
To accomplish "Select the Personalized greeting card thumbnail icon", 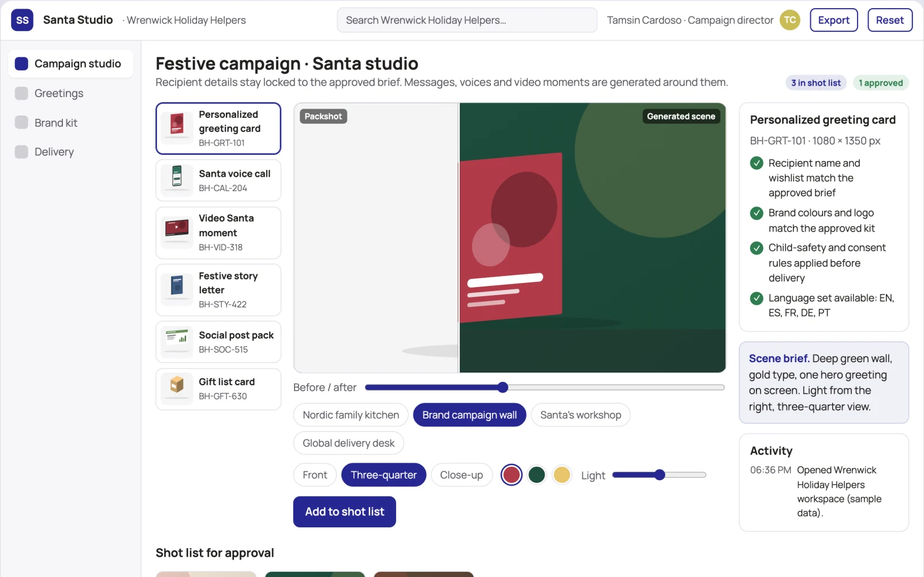I will (x=177, y=128).
